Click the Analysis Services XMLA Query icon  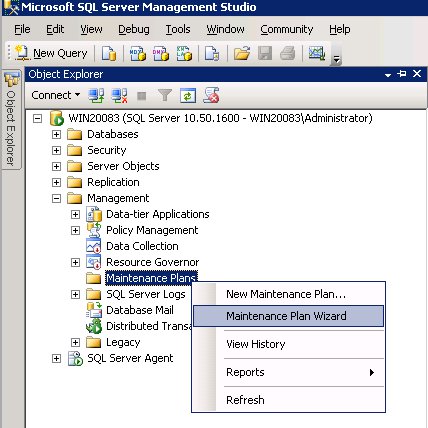tap(184, 53)
